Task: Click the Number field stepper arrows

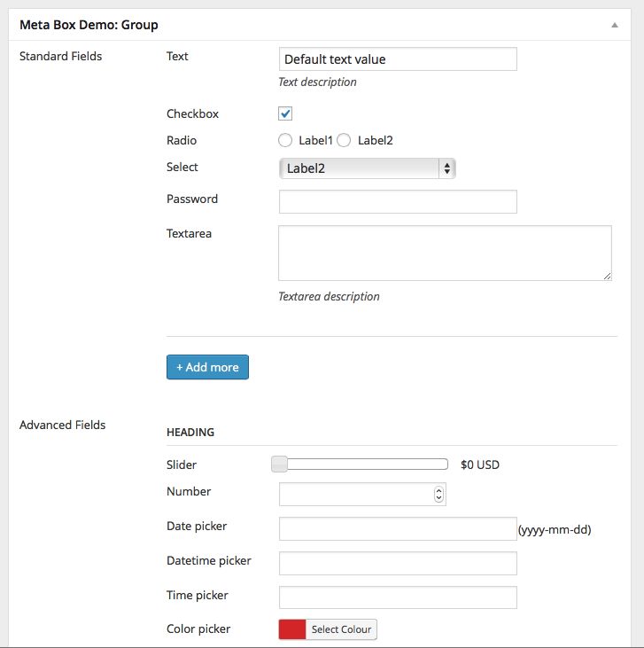Action: click(438, 495)
